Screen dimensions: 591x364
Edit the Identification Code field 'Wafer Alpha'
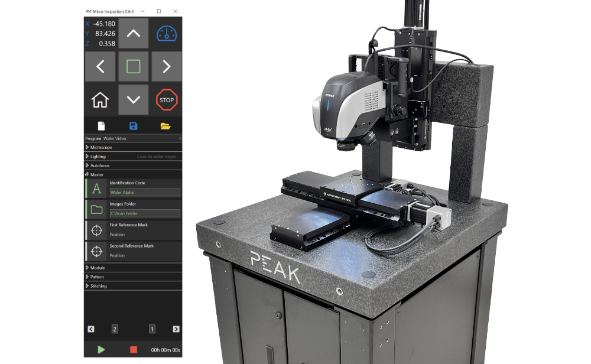[x=145, y=192]
